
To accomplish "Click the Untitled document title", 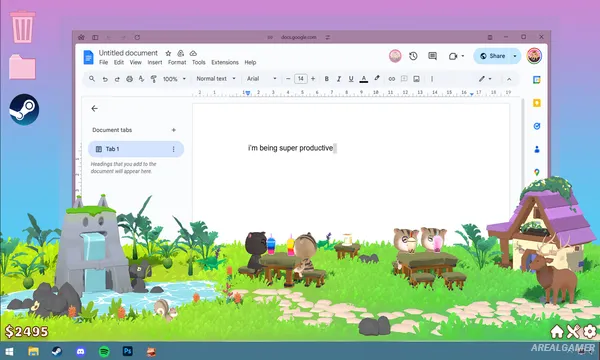I will [128, 53].
